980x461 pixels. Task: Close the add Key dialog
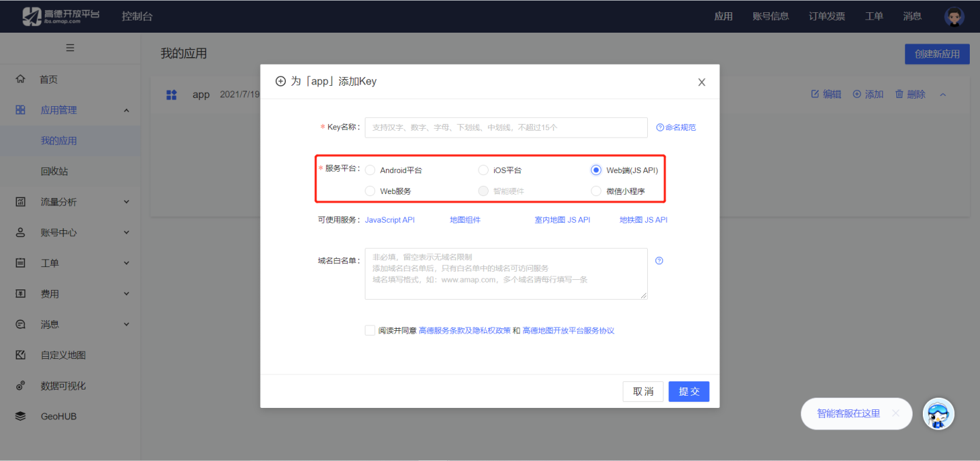click(x=702, y=82)
